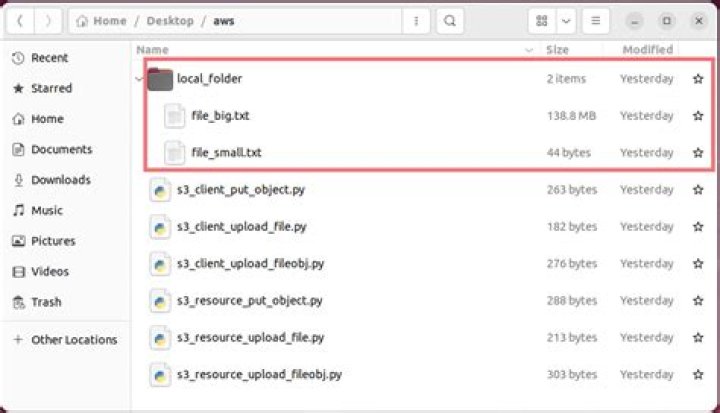This screenshot has width=720, height=413.
Task: Click the search magnifier icon
Action: (x=451, y=21)
